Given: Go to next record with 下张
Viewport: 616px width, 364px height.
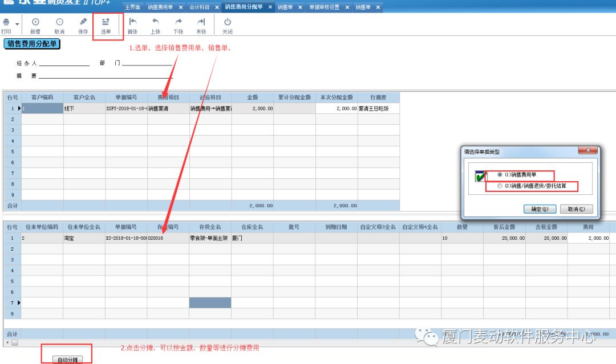Looking at the screenshot, I should click(178, 23).
